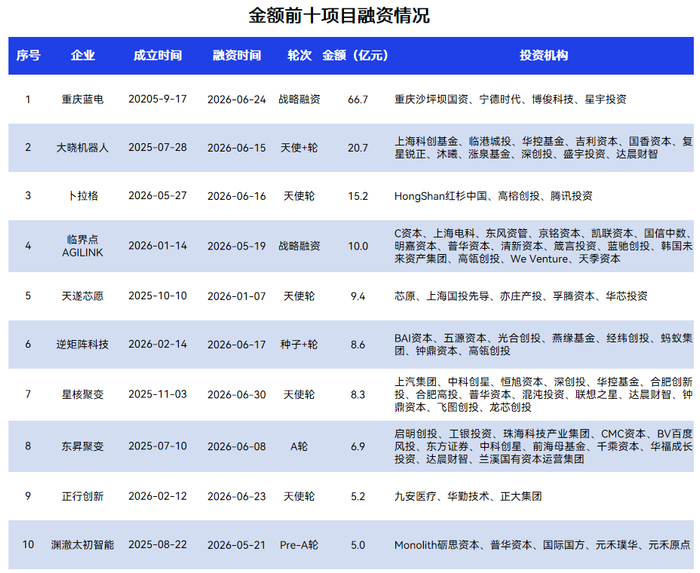
Task: Click investors text starting HongShan红杉中国
Action: [493, 195]
